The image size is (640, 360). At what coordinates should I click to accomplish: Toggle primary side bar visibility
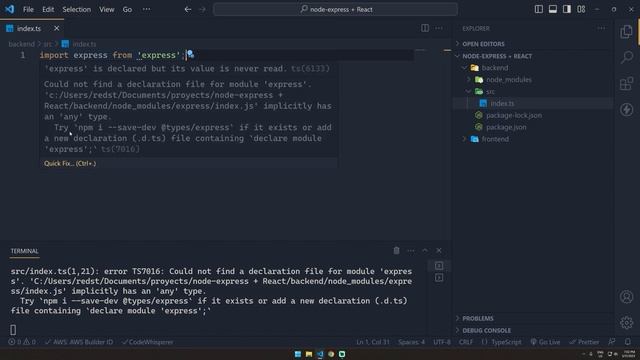pos(539,9)
